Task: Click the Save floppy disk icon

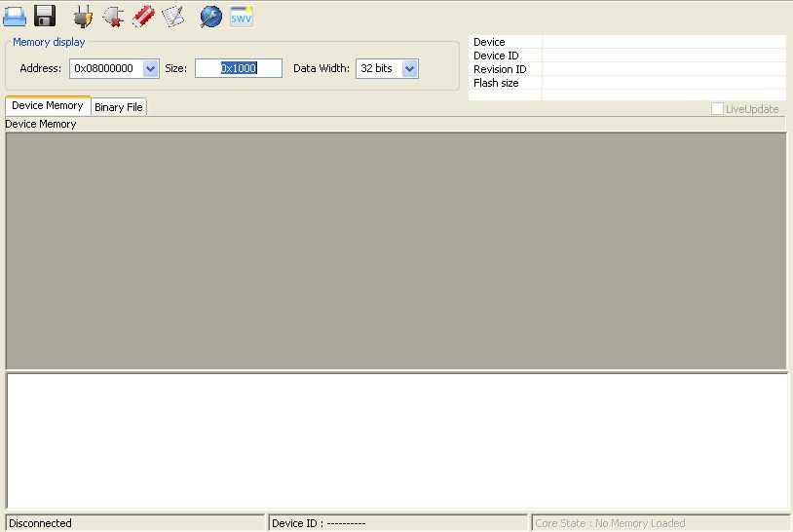Action: click(x=45, y=16)
